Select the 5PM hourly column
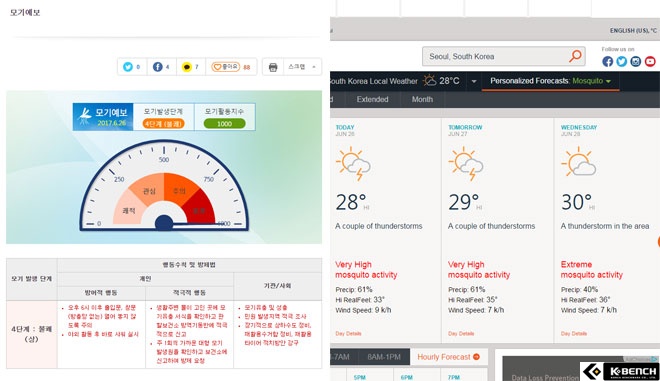Viewport: 660px width, 381px height. point(359,377)
